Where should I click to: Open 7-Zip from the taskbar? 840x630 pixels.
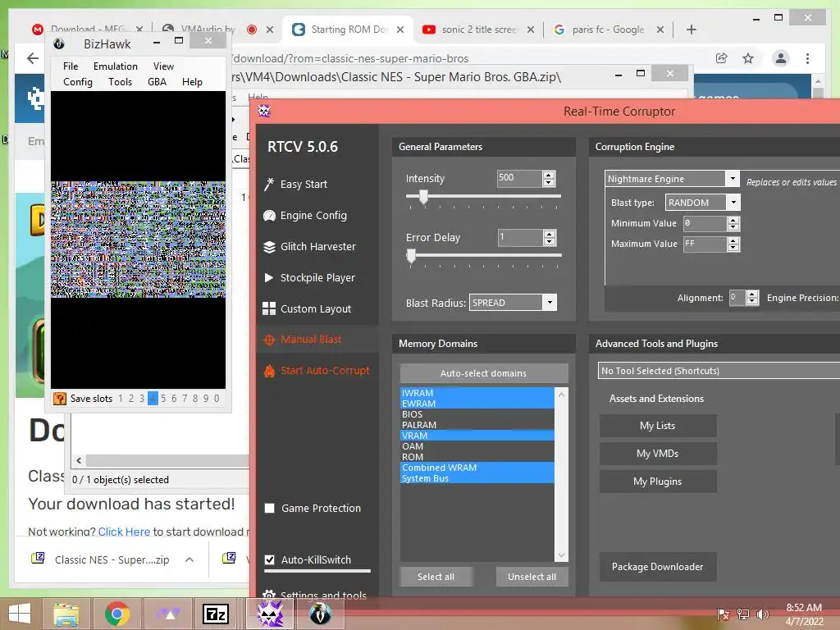[x=216, y=614]
